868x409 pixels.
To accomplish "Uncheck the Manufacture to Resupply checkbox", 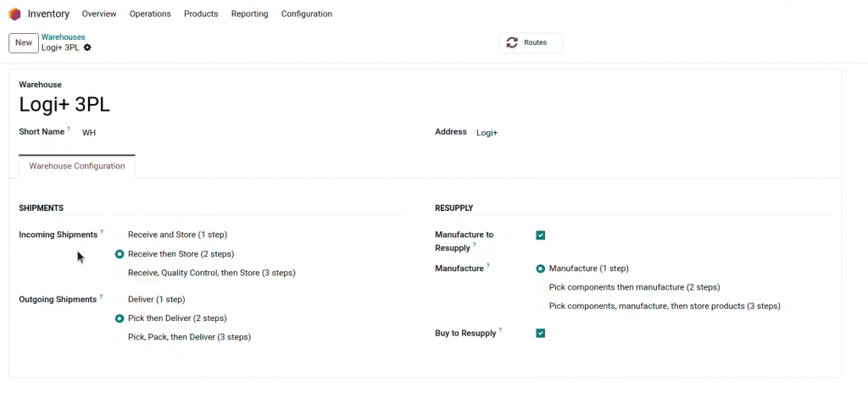I will (x=540, y=235).
